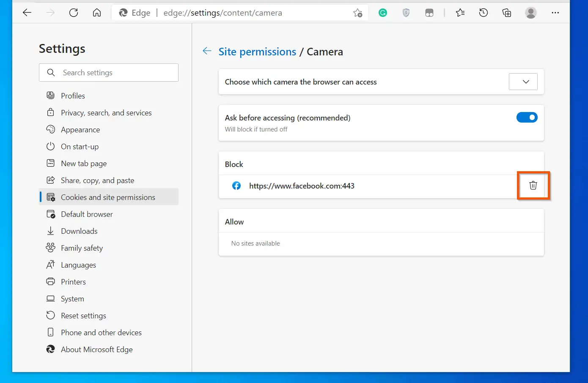Expand the camera selection dropdown

523,82
